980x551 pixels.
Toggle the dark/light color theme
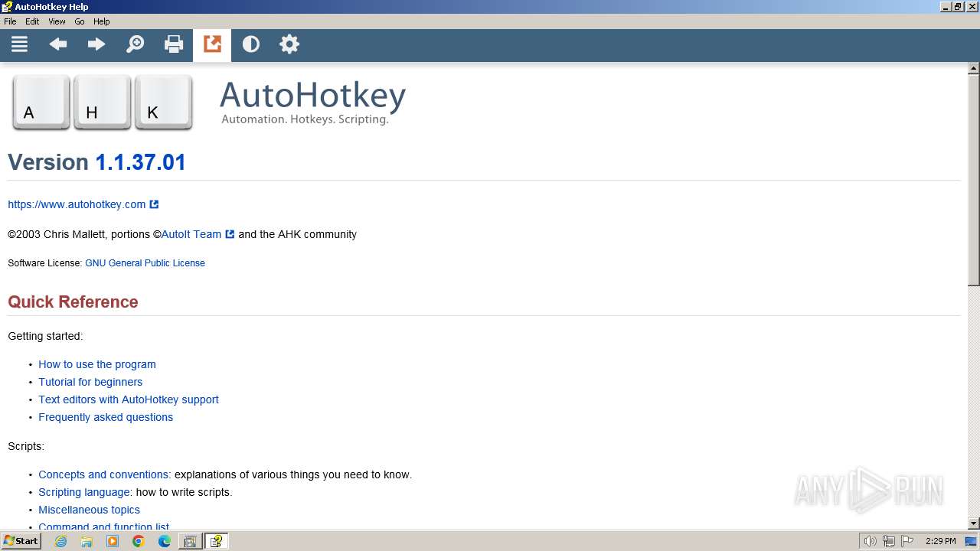click(251, 44)
